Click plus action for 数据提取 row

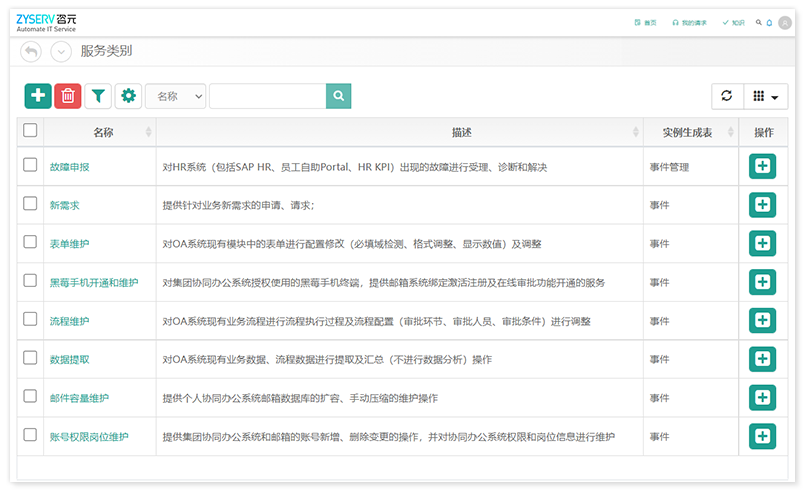click(762, 359)
